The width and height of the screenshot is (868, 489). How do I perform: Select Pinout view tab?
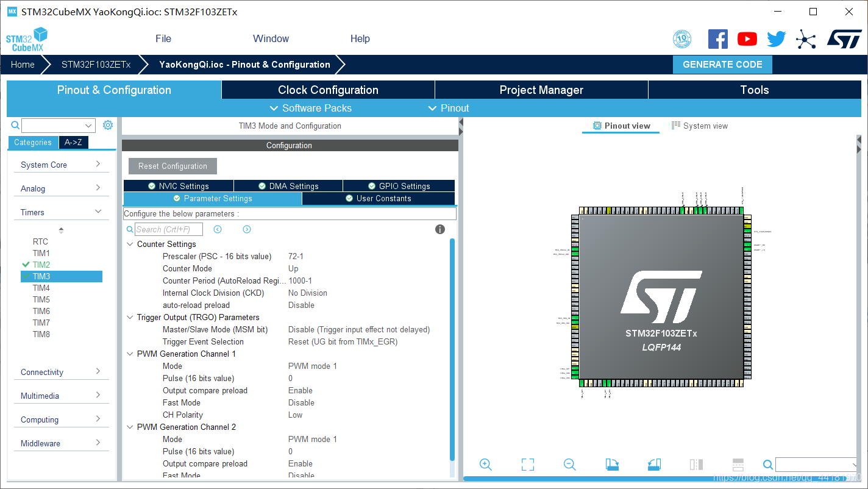point(621,126)
